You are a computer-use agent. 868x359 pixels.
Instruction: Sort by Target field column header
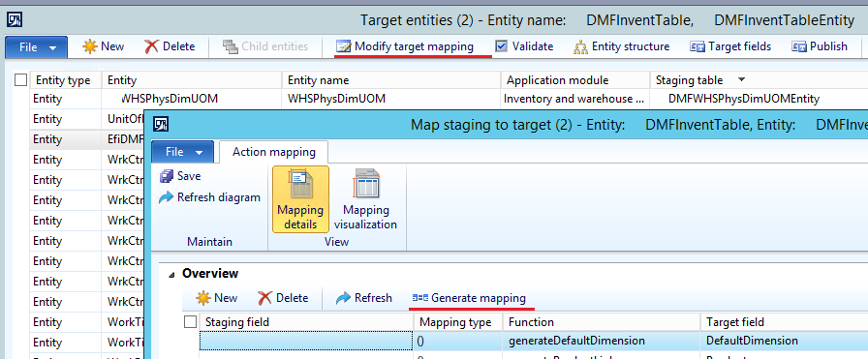[784, 322]
